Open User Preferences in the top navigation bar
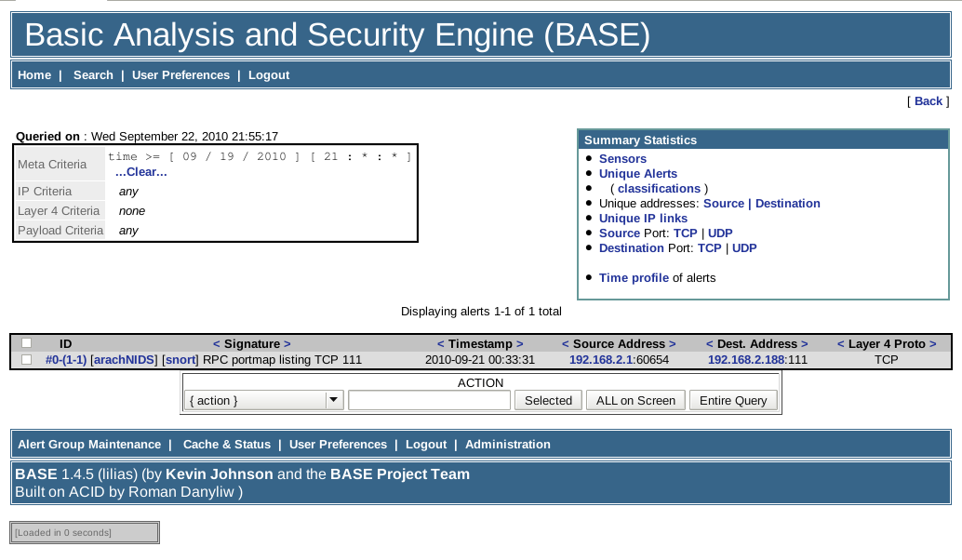Screen dimensions: 962x560 [181, 74]
